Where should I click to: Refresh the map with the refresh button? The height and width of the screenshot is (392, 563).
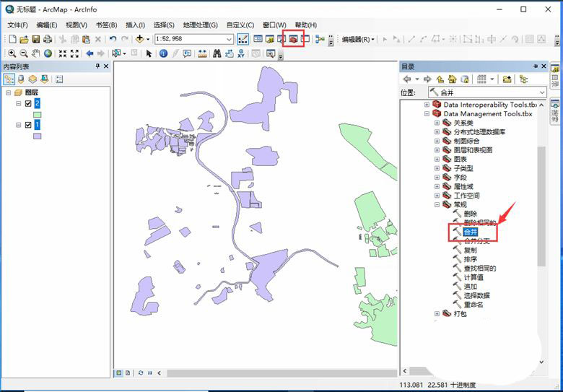pos(141,373)
